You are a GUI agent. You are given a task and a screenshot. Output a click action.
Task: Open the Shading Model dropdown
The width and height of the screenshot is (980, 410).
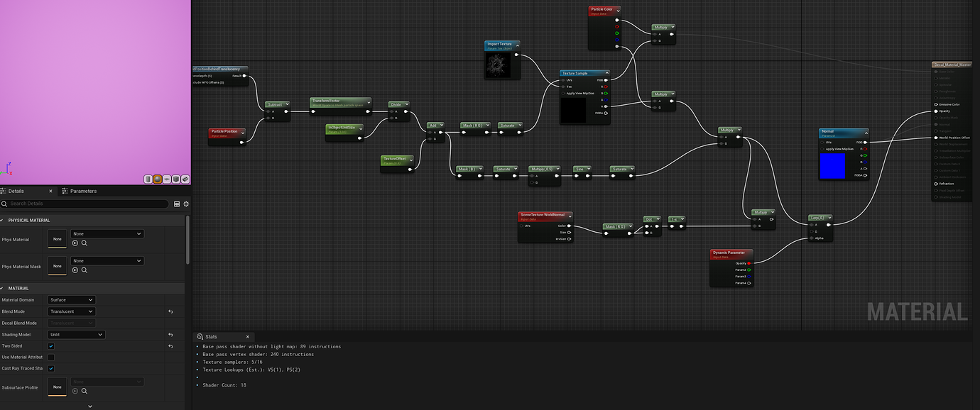coord(75,335)
